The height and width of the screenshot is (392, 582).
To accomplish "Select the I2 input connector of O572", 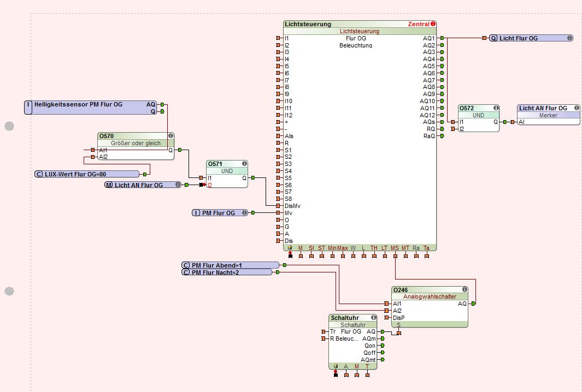I will [453, 129].
